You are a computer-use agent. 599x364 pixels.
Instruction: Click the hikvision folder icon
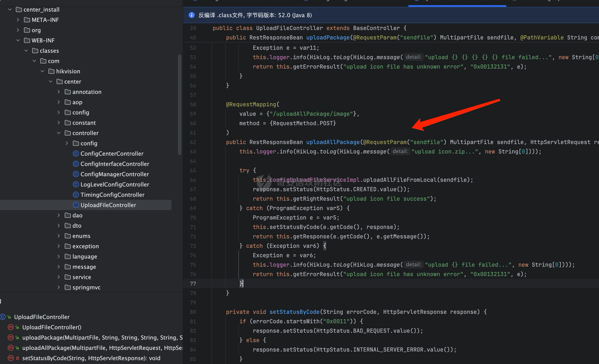[51, 71]
